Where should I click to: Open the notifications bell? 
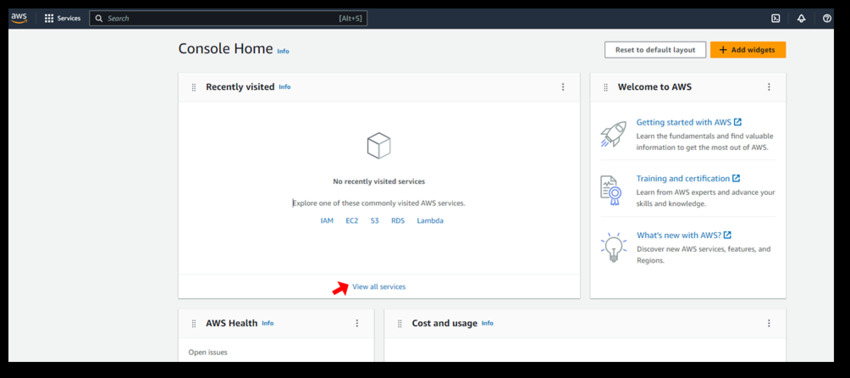click(801, 18)
